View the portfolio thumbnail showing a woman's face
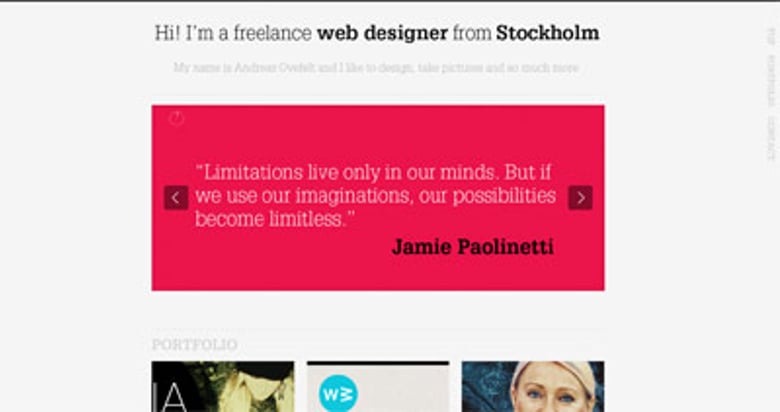Viewport: 780px width, 412px height. tap(533, 387)
